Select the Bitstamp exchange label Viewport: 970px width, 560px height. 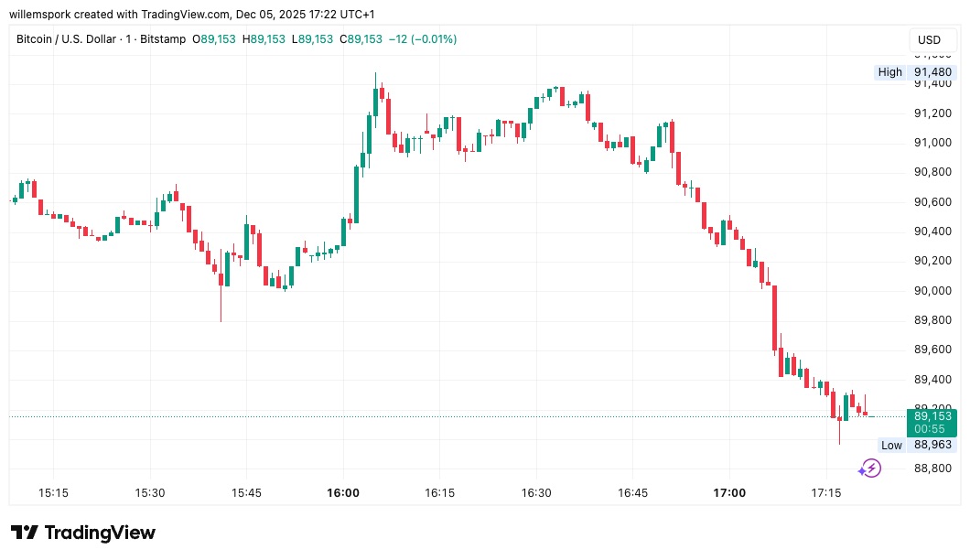tap(163, 39)
